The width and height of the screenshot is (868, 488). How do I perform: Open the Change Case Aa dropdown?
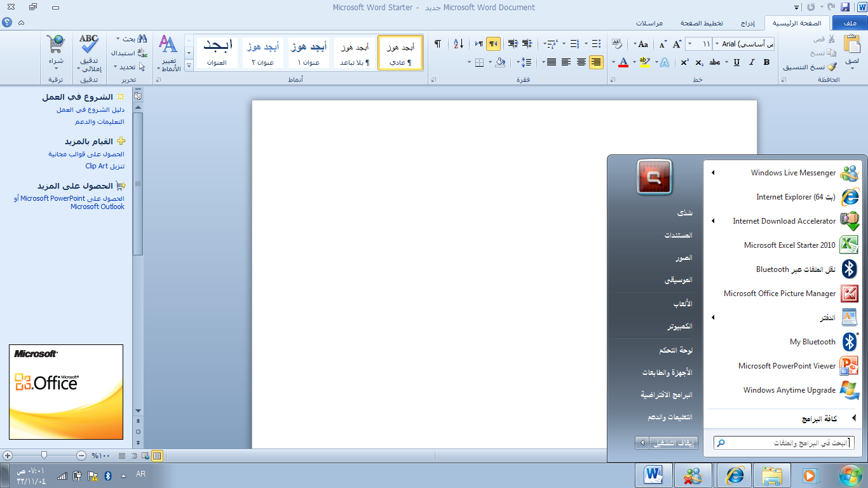[641, 44]
